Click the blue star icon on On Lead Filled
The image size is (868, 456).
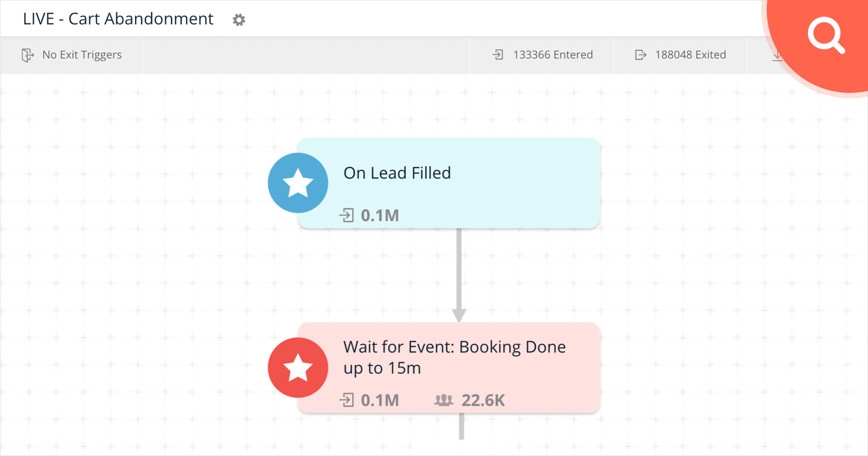[x=298, y=182]
